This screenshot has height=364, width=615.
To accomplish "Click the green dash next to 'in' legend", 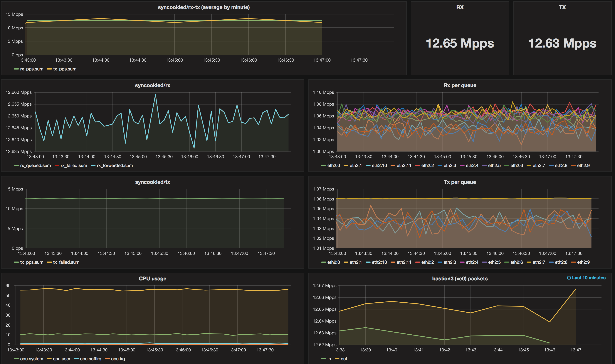I will (324, 359).
